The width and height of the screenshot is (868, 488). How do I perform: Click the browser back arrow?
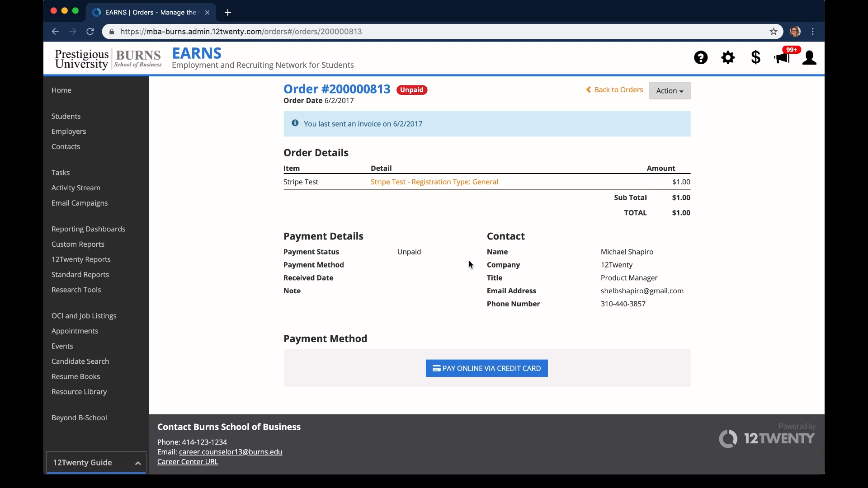coord(55,32)
